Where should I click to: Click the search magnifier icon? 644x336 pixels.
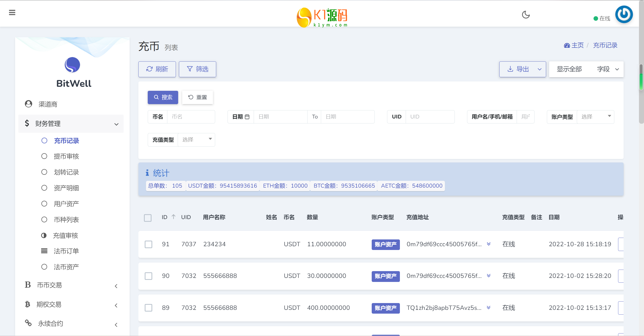[x=155, y=97]
